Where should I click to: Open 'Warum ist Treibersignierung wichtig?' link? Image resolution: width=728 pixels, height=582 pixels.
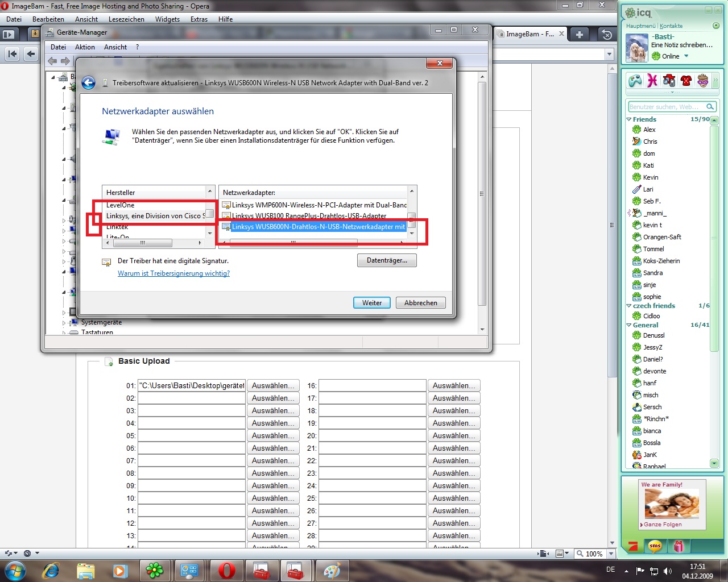pos(173,273)
